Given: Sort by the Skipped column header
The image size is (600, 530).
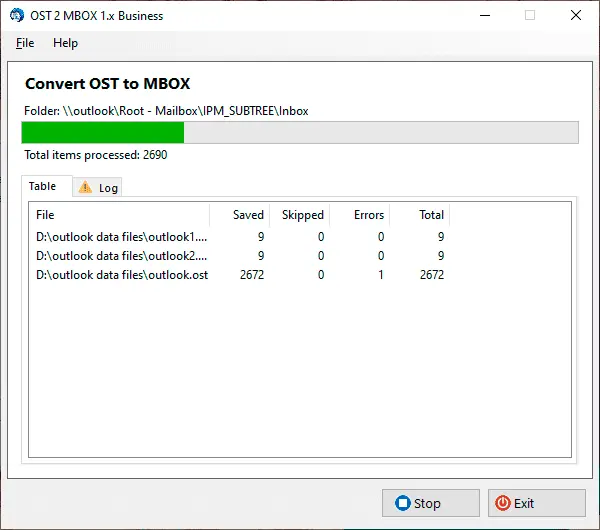Looking at the screenshot, I should point(300,215).
